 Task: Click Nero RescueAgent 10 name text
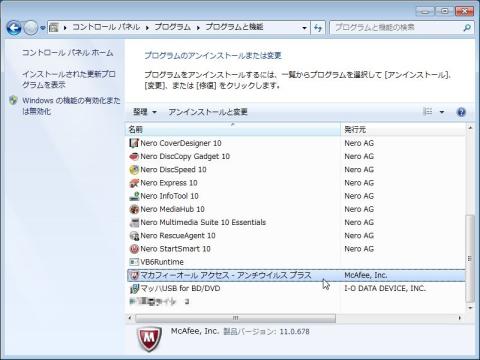(x=178, y=236)
